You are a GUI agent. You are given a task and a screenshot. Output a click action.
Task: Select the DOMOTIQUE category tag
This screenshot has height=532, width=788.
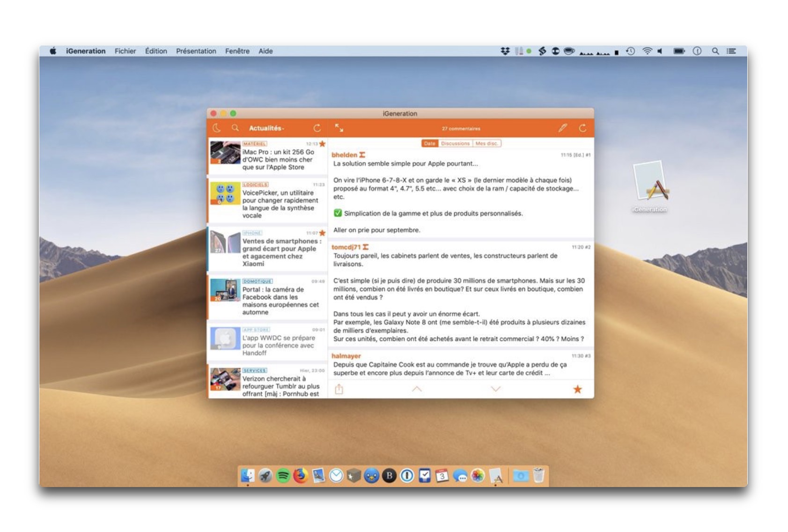coord(258,281)
